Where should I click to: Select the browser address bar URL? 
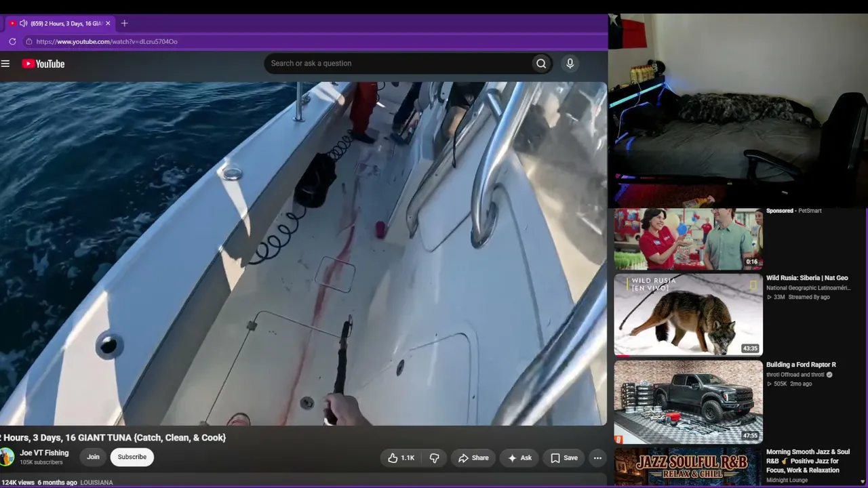pyautogui.click(x=107, y=41)
